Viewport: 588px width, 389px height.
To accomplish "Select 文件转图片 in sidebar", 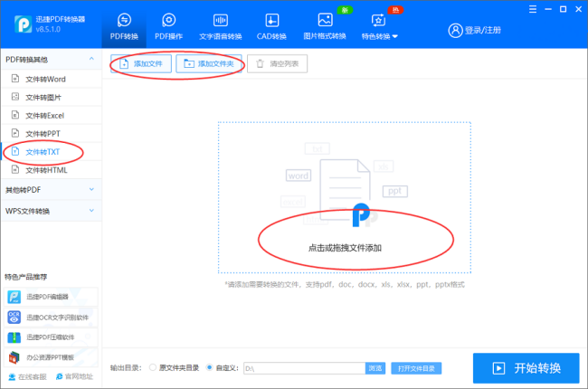I will (52, 98).
